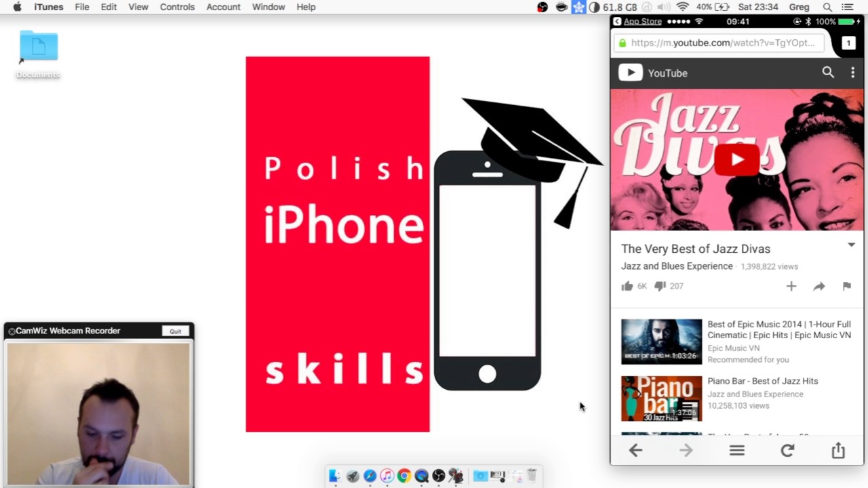Open the View menu
The image size is (868, 488).
(x=138, y=7)
